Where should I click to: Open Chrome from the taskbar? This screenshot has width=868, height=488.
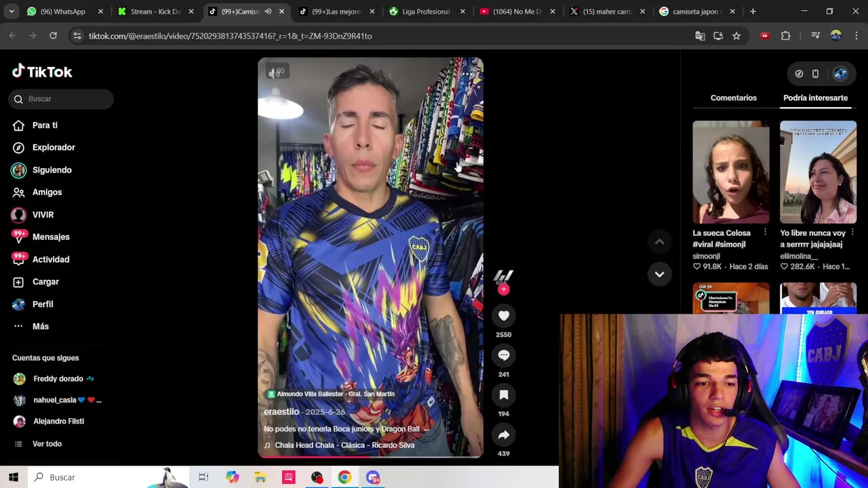[344, 477]
